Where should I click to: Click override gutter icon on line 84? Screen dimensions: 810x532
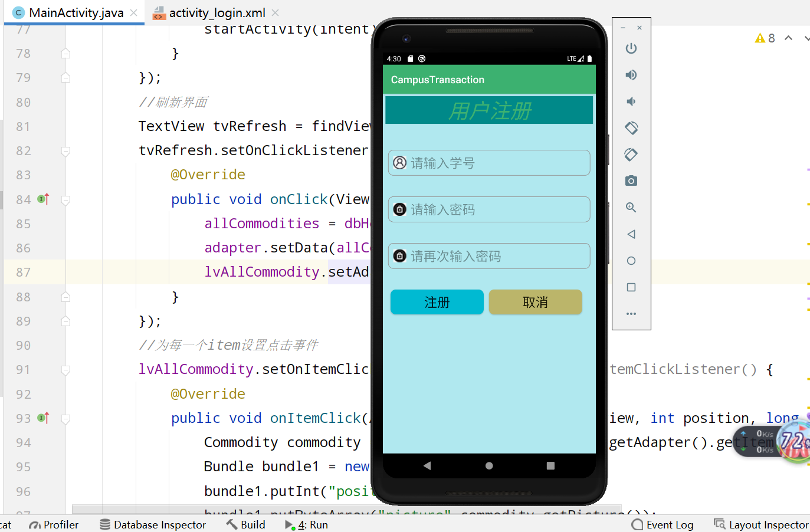point(43,199)
